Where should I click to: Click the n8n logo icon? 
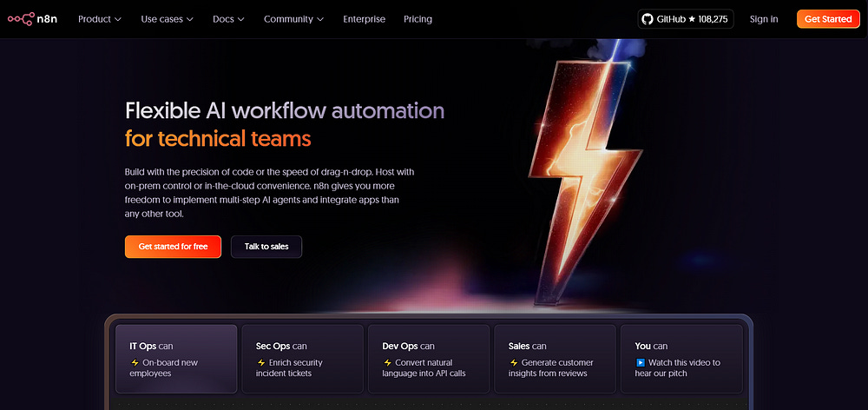(x=21, y=19)
